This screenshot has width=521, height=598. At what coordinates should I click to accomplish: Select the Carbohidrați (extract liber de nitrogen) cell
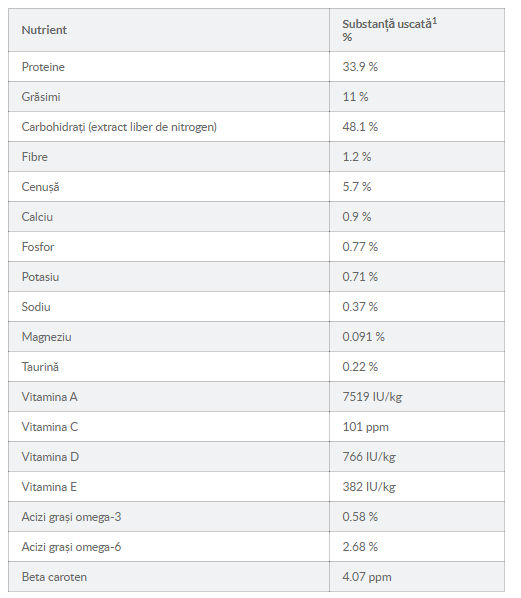(x=119, y=127)
